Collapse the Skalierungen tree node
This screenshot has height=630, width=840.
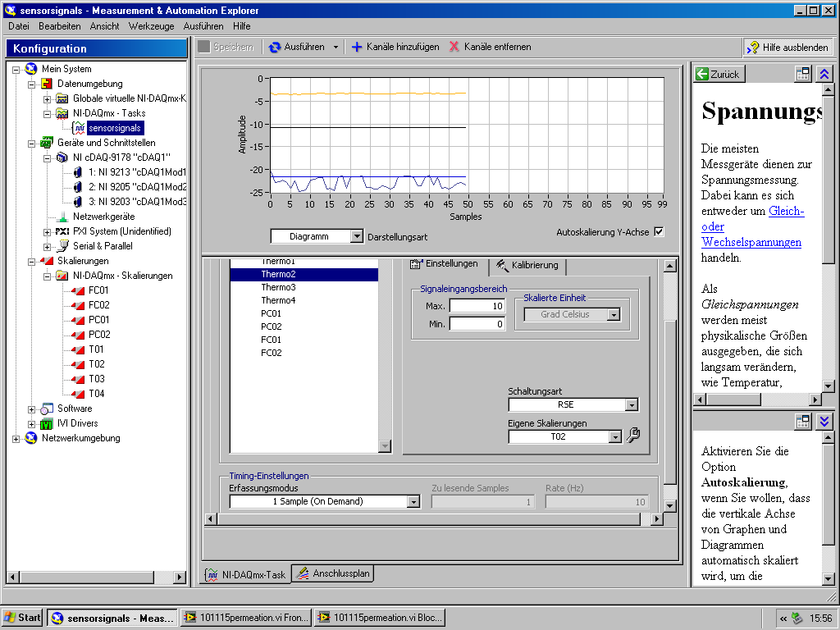[x=32, y=261]
